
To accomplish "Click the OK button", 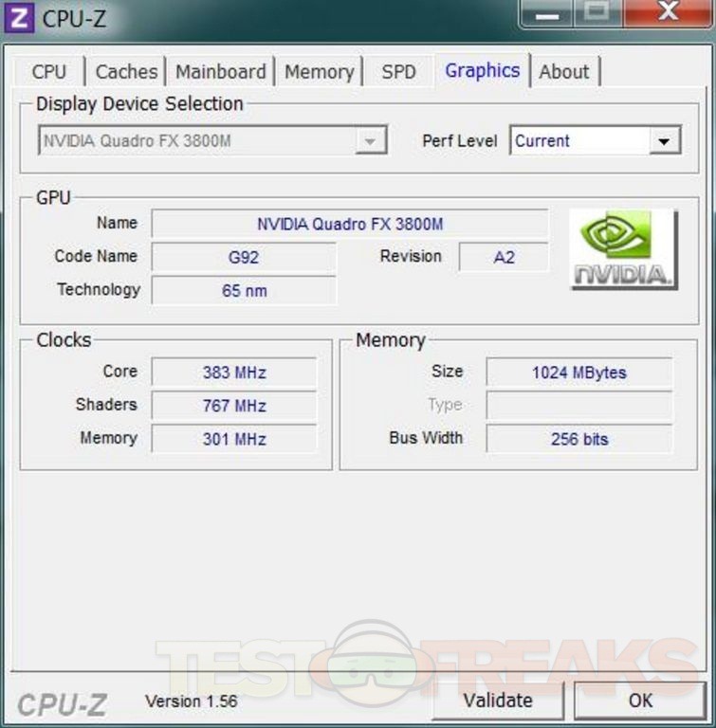I will tap(640, 701).
